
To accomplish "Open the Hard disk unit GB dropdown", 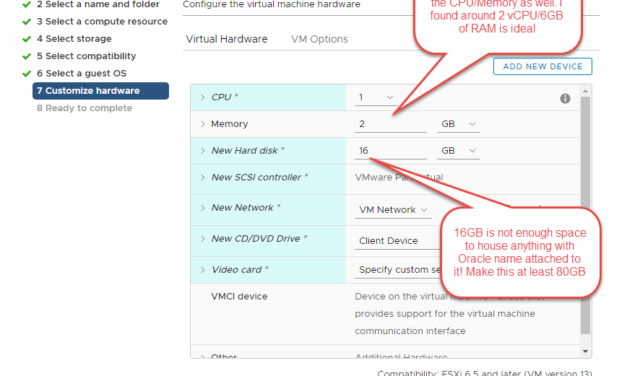I will point(458,151).
